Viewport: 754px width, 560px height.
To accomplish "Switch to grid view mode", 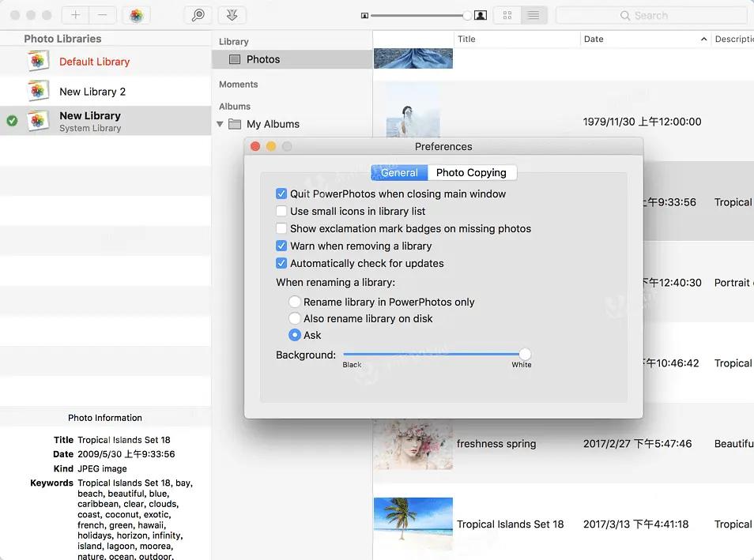I will coord(507,15).
